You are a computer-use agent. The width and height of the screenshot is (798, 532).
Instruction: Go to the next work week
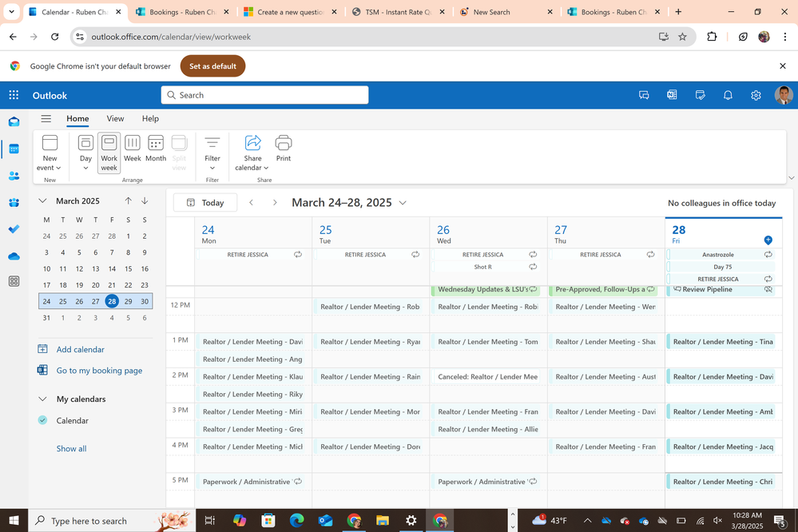(275, 203)
